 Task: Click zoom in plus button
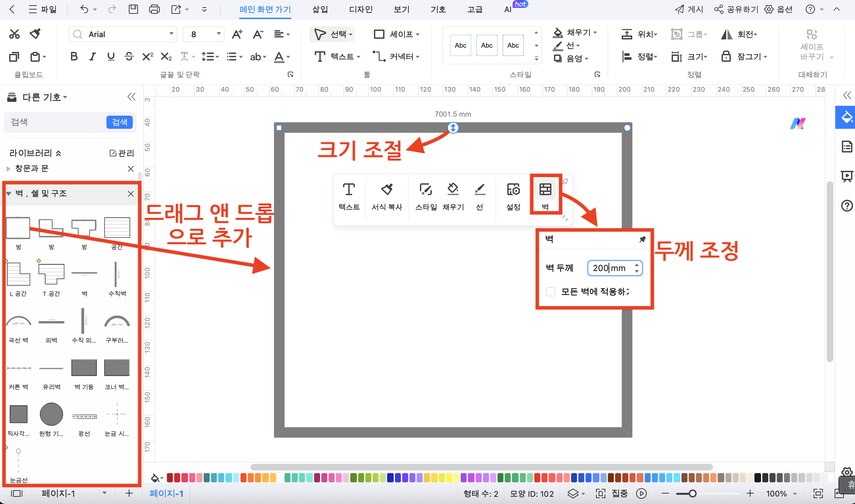pos(751,493)
